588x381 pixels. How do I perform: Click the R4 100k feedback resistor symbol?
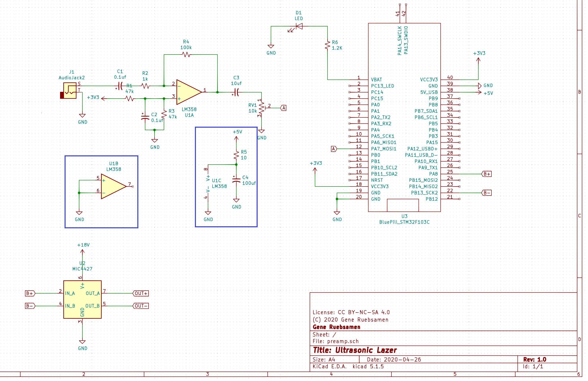186,55
